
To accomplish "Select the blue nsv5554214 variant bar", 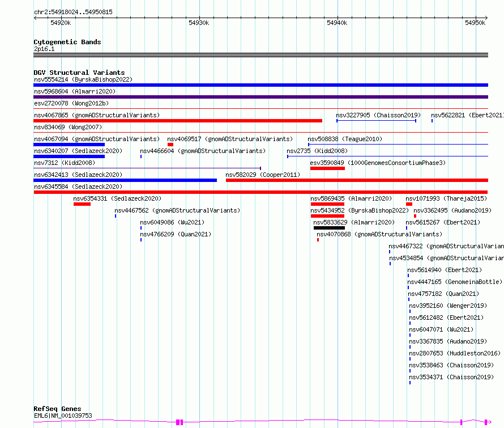I will tap(260, 85).
